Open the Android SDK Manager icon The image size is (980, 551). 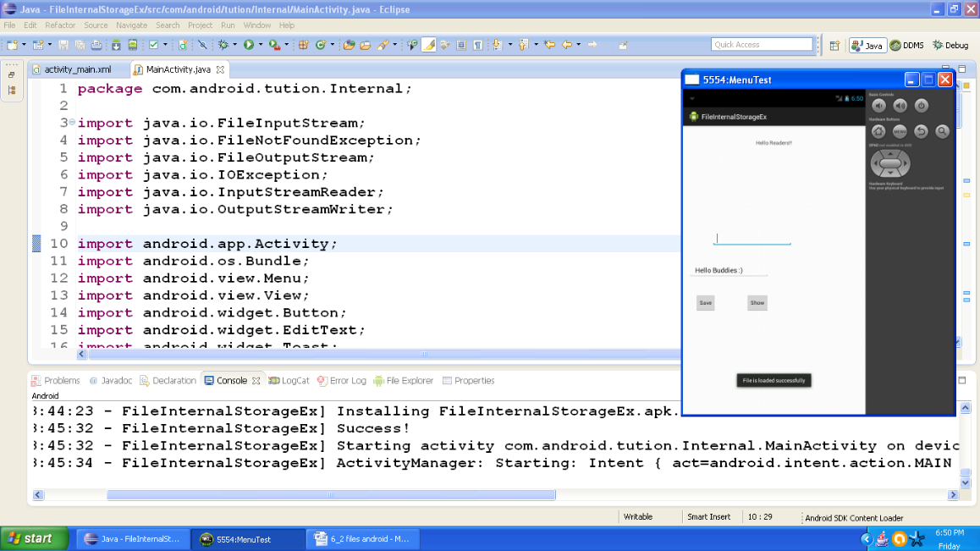click(x=116, y=45)
